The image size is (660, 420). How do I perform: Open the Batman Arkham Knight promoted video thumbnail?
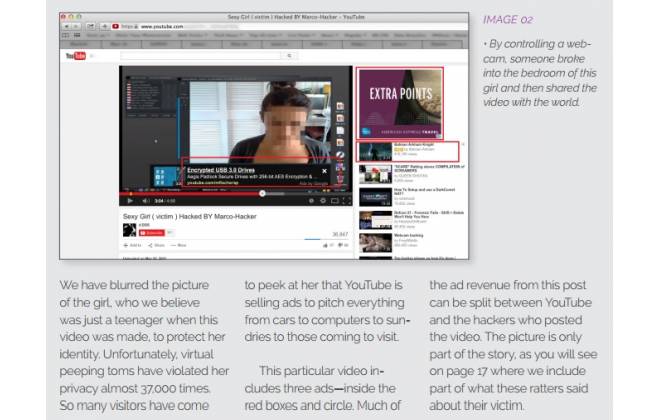point(375,152)
